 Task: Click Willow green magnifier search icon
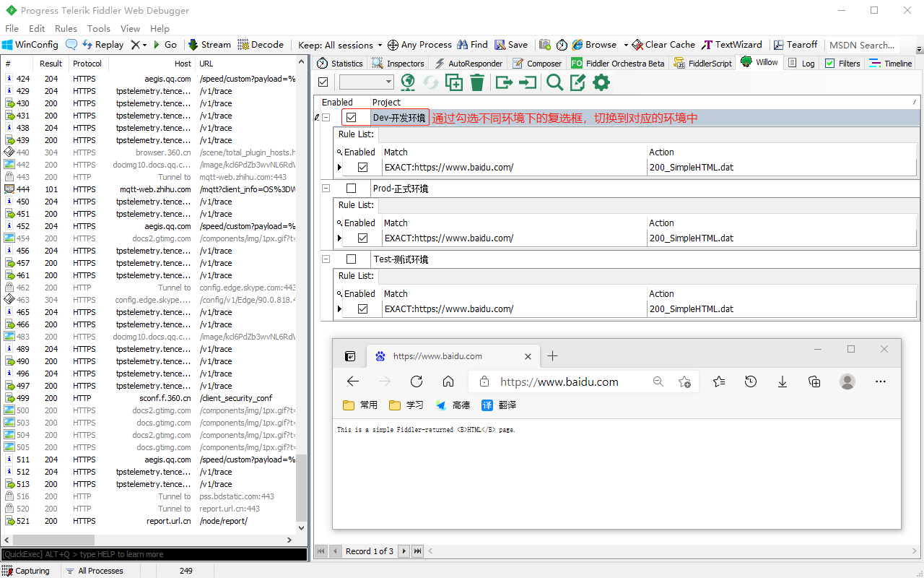(x=554, y=82)
